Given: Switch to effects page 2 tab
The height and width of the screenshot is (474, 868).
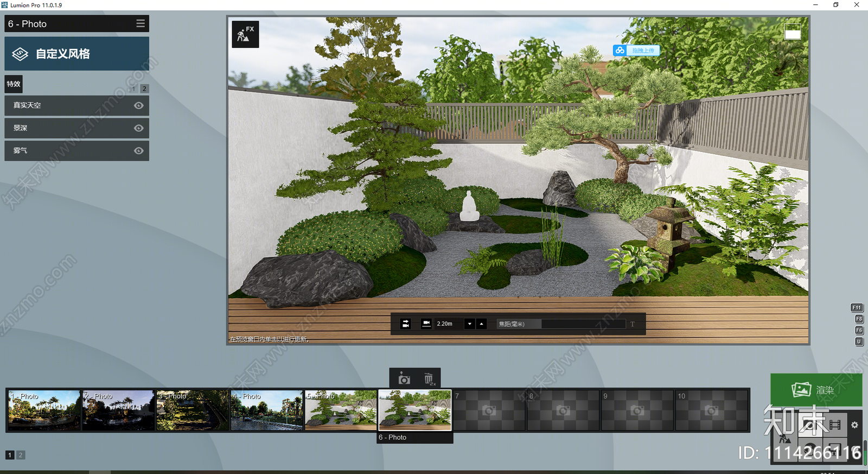Looking at the screenshot, I should [144, 89].
